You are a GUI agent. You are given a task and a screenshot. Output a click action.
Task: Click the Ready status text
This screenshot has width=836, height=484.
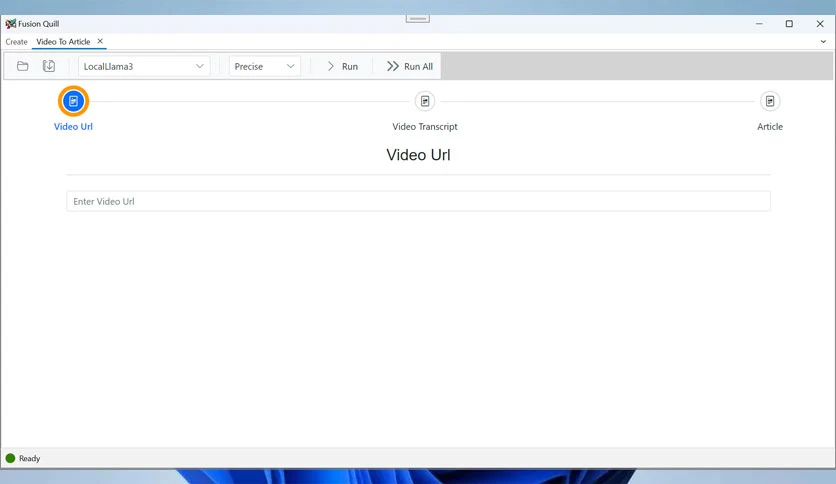point(29,458)
